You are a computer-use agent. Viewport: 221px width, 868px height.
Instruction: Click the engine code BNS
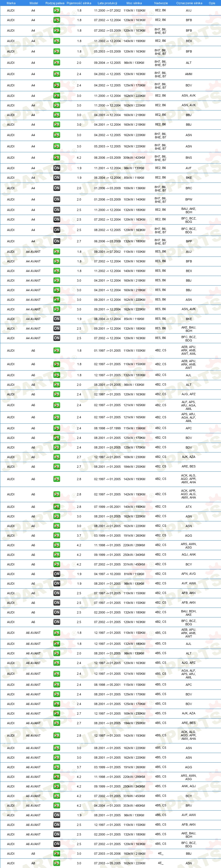click(189, 157)
